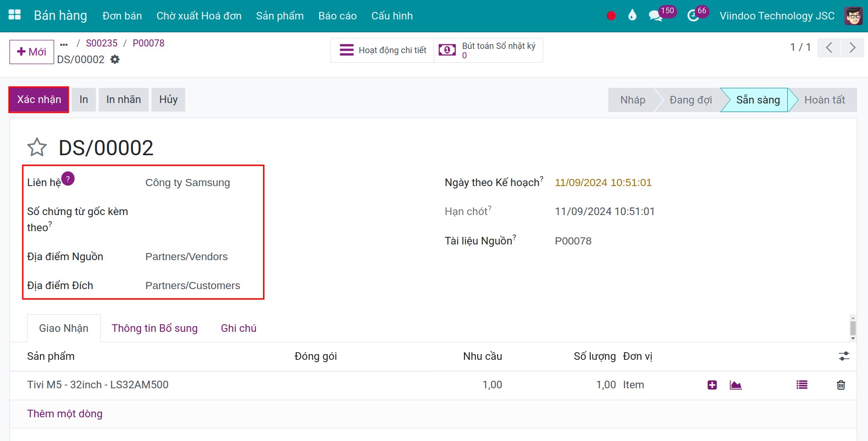Viewport: 868px width, 441px height.
Task: Open the S00235 breadcrumb link
Action: tap(102, 43)
